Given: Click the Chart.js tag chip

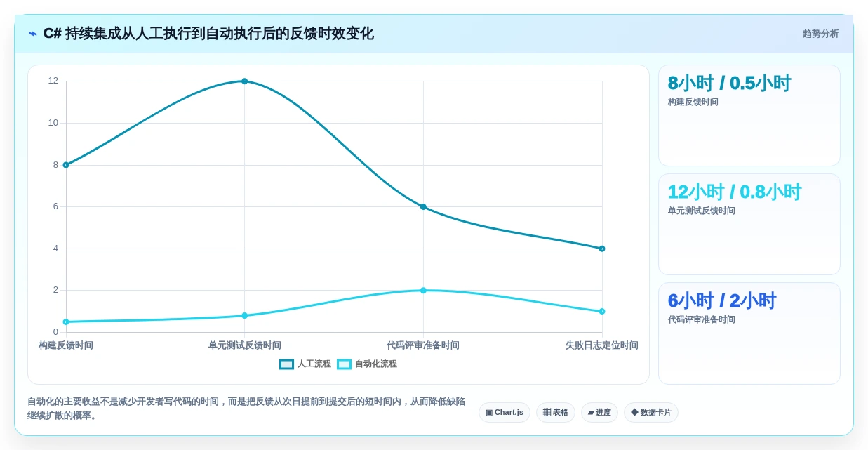Looking at the screenshot, I should (x=505, y=412).
